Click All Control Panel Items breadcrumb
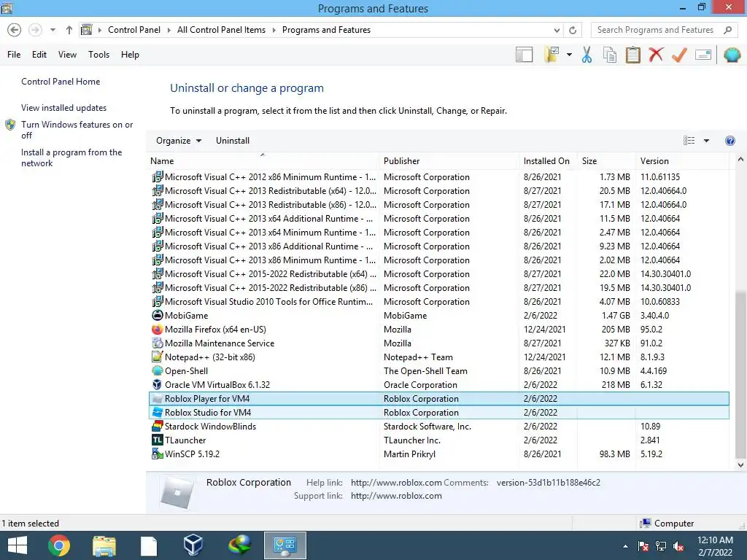Viewport: 747px width, 560px height. pos(221,30)
